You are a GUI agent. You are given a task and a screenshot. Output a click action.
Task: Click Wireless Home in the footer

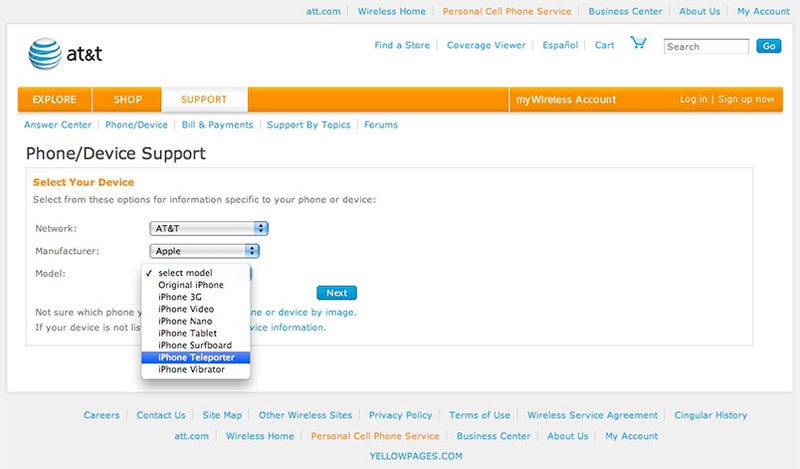(260, 436)
